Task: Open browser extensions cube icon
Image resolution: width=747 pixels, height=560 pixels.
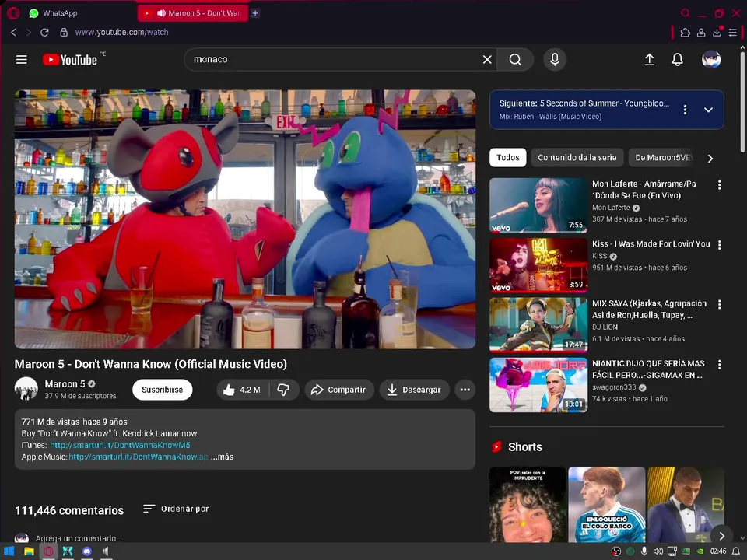Action: [685, 33]
